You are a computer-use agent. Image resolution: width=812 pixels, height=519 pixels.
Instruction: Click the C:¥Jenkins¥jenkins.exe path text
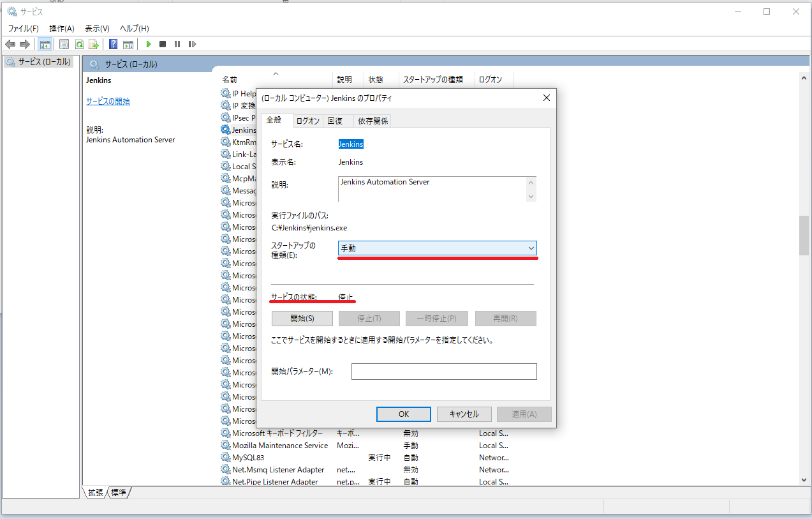[309, 228]
